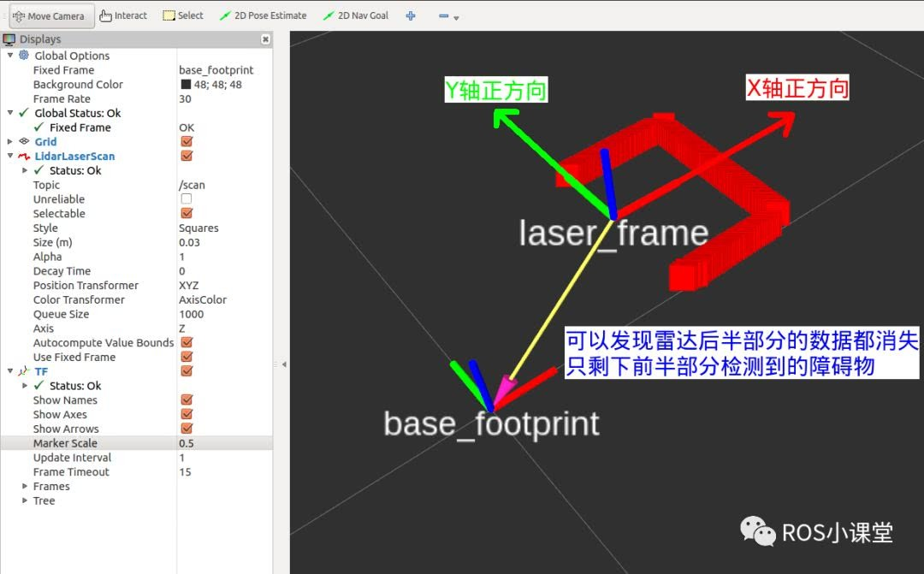Choose the Select tool
Image resolution: width=924 pixels, height=574 pixels.
coord(183,16)
